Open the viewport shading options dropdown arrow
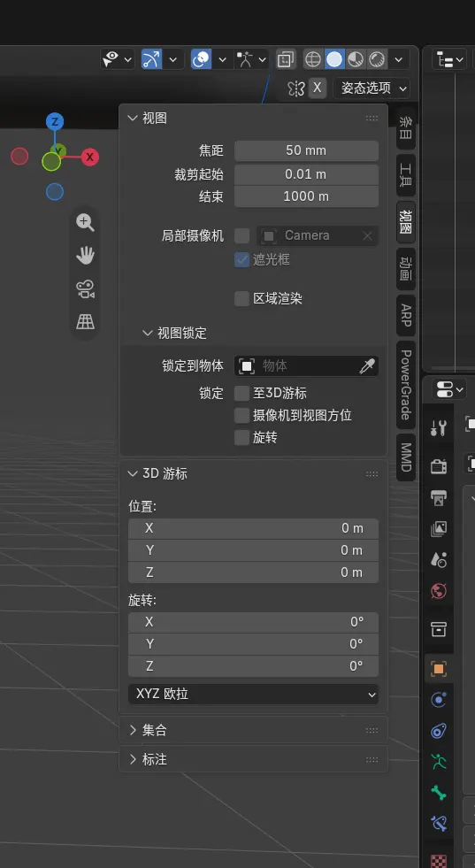 tap(399, 59)
